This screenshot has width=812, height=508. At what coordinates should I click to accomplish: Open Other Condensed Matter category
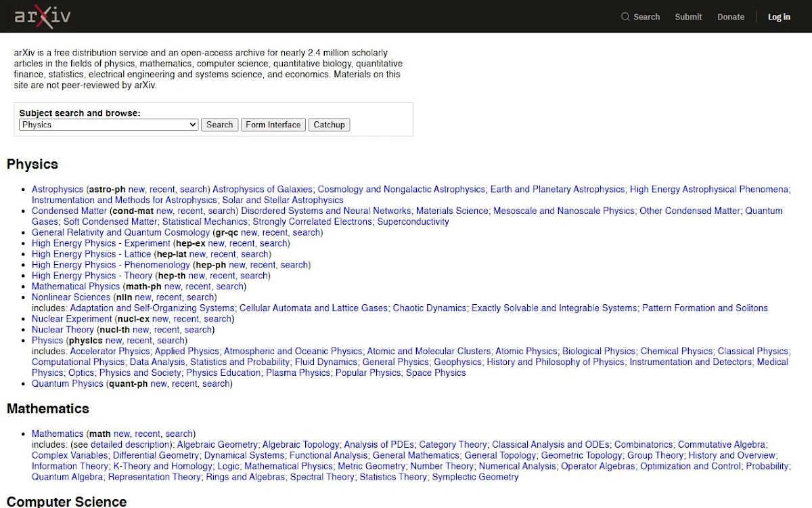690,211
